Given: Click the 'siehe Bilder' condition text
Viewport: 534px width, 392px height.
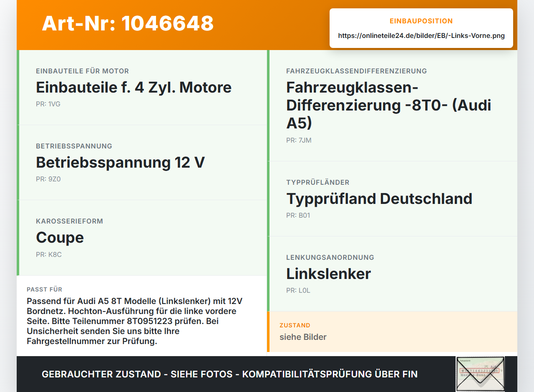Looking at the screenshot, I should tap(303, 337).
